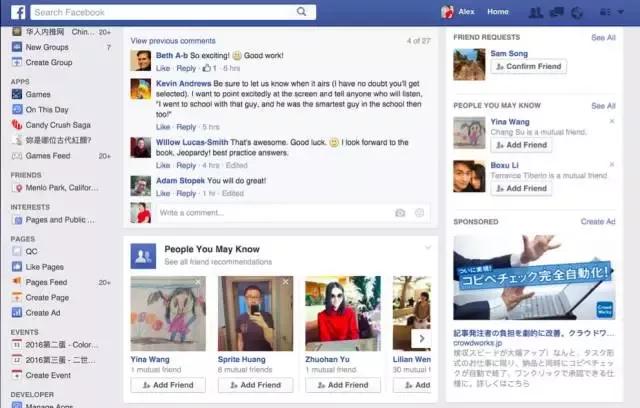Screen dimensions: 640x408
Task: Reply to Adam Stopek's comment
Action: (186, 193)
